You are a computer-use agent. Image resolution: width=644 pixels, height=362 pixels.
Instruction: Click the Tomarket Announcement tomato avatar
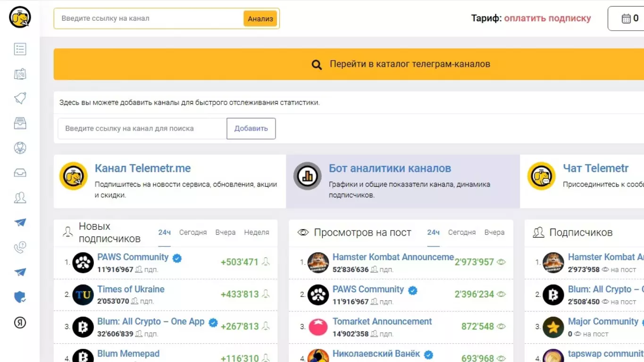point(318,327)
